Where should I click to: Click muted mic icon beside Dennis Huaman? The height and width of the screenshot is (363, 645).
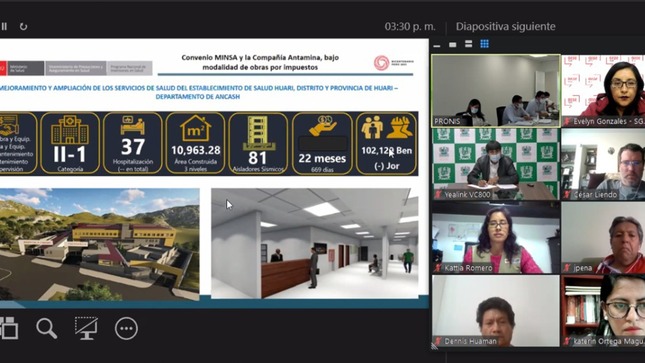pos(438,341)
